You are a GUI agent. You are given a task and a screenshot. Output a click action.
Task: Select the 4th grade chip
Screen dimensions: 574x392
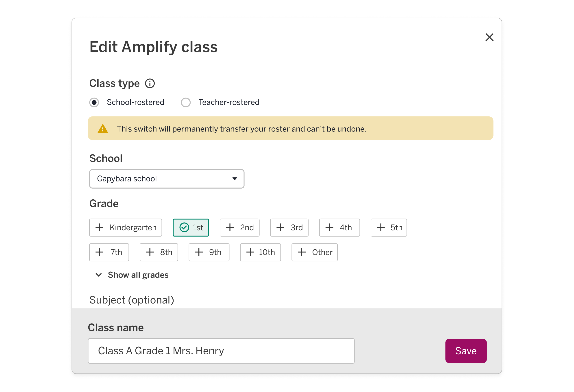[x=339, y=227]
